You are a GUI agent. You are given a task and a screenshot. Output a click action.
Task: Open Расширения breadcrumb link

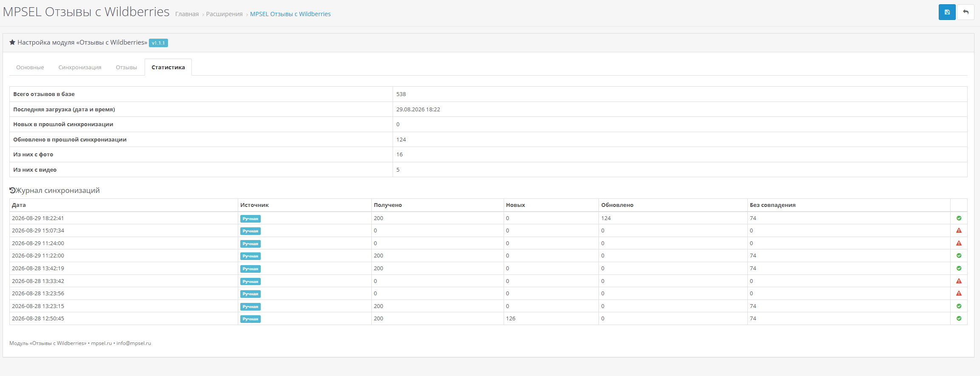click(224, 14)
